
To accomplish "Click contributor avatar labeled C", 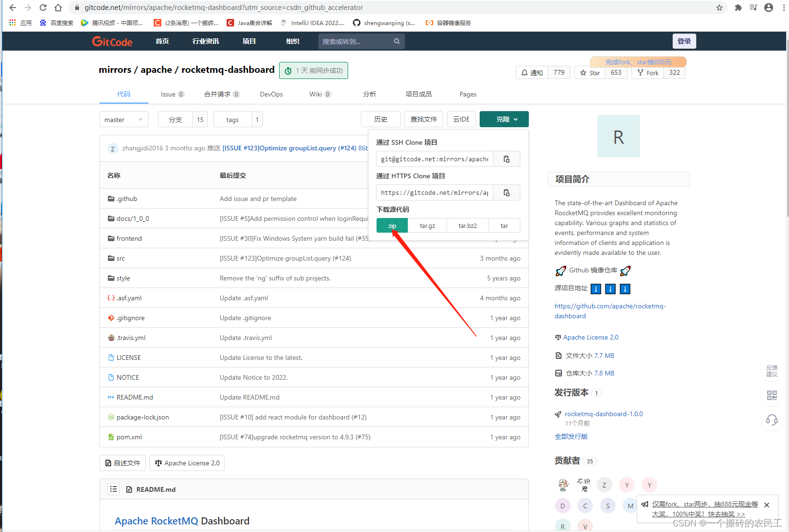I will click(x=585, y=506).
